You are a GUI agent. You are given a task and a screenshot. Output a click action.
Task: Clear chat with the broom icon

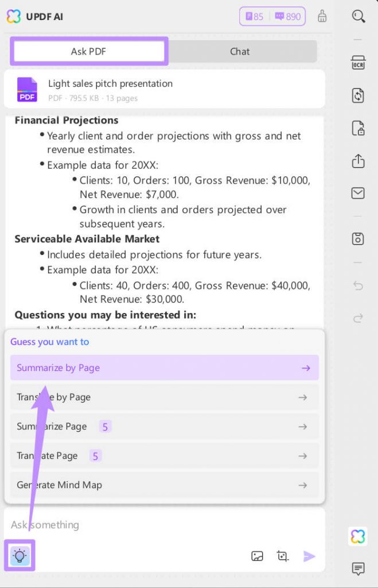coord(322,16)
